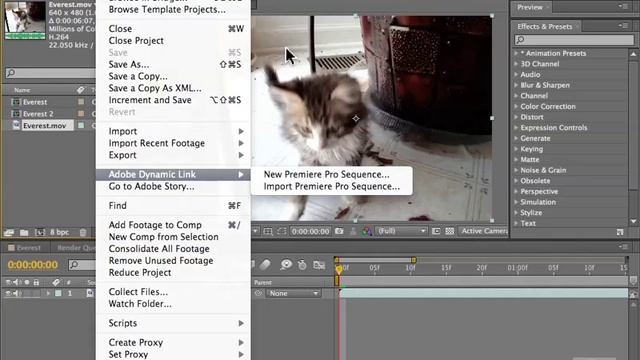640x360 pixels.
Task: Expand the Noise & Grain category
Action: 516,170
